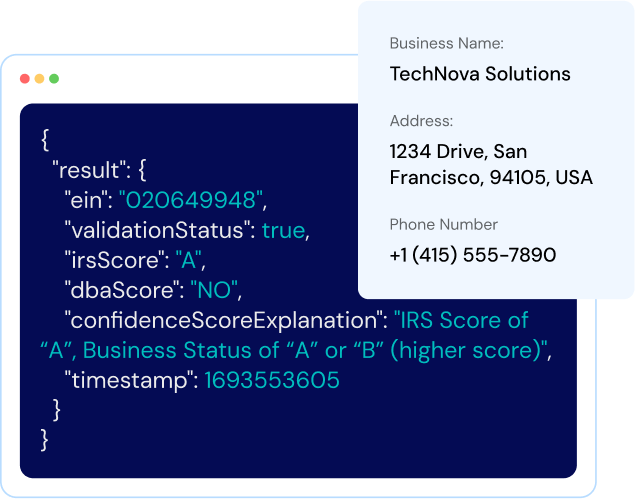This screenshot has width=635, height=499.
Task: Select the irsScore value "A"
Action: (188, 260)
